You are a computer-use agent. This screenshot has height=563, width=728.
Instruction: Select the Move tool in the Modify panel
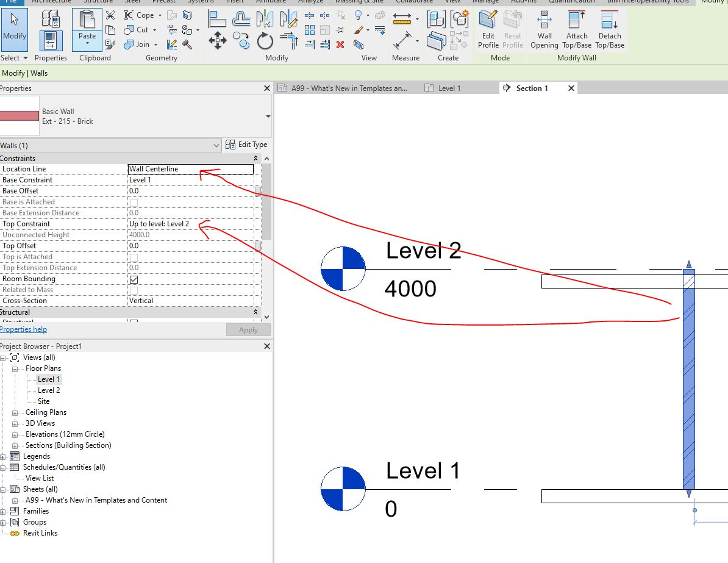[218, 40]
